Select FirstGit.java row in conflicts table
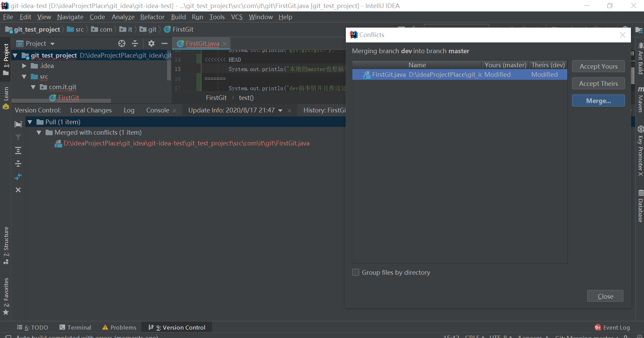The width and height of the screenshot is (644, 338). (x=460, y=75)
